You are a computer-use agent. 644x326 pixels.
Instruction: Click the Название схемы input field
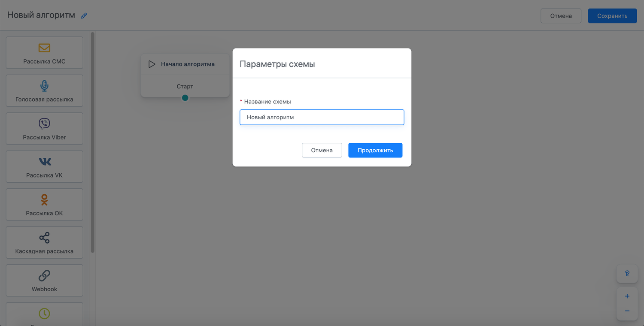[x=322, y=117]
